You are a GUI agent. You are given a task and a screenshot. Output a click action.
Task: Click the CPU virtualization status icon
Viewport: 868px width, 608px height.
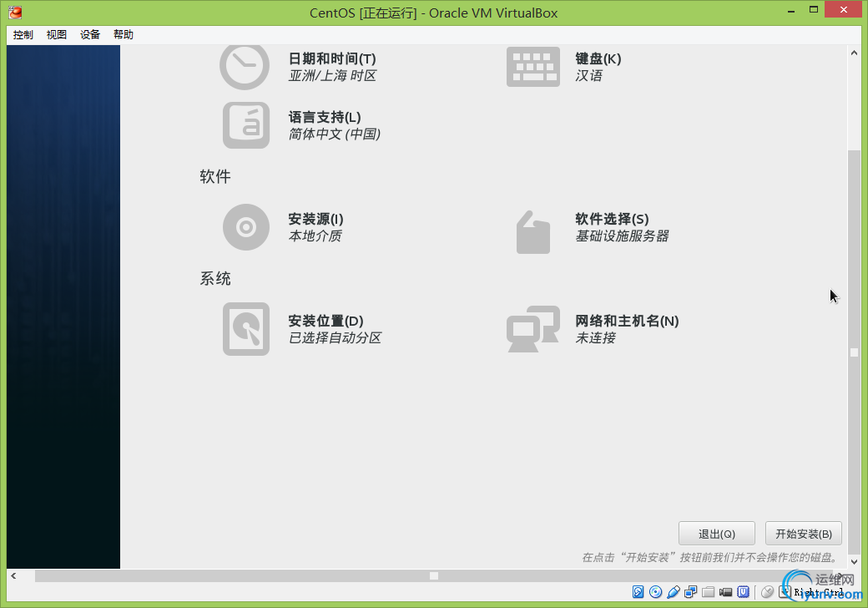coord(744,592)
